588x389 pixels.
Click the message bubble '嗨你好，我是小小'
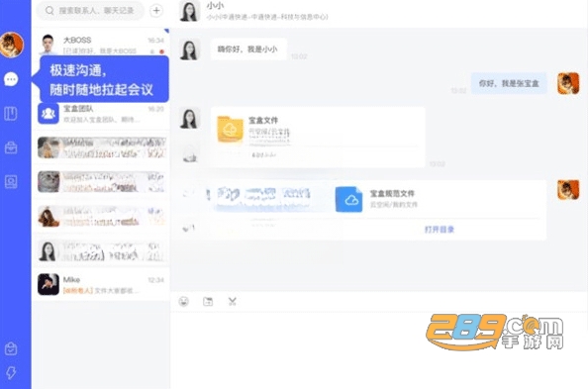pos(248,49)
